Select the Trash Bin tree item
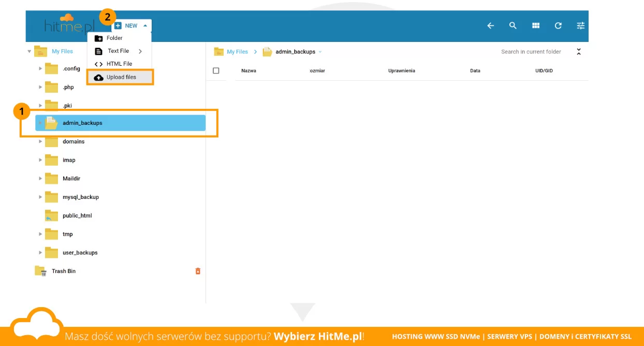This screenshot has height=346, width=644. [x=64, y=271]
